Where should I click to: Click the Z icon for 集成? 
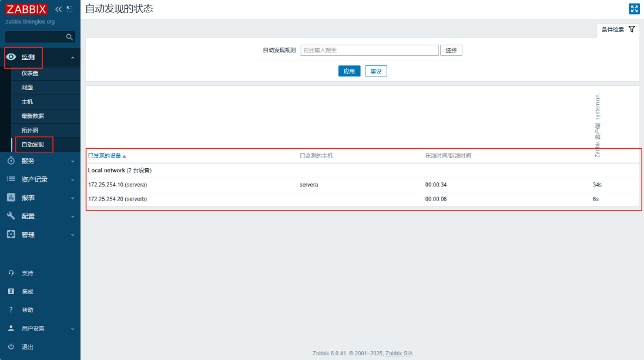point(11,291)
